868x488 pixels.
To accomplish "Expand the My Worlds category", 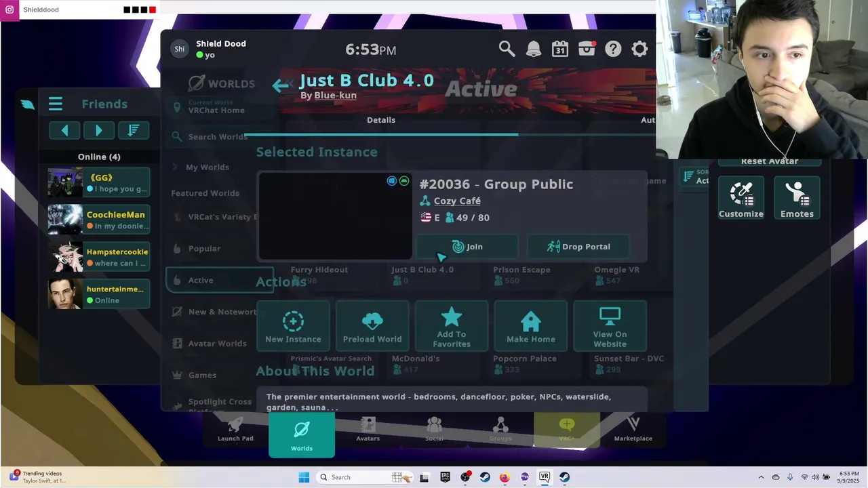I will 208,167.
